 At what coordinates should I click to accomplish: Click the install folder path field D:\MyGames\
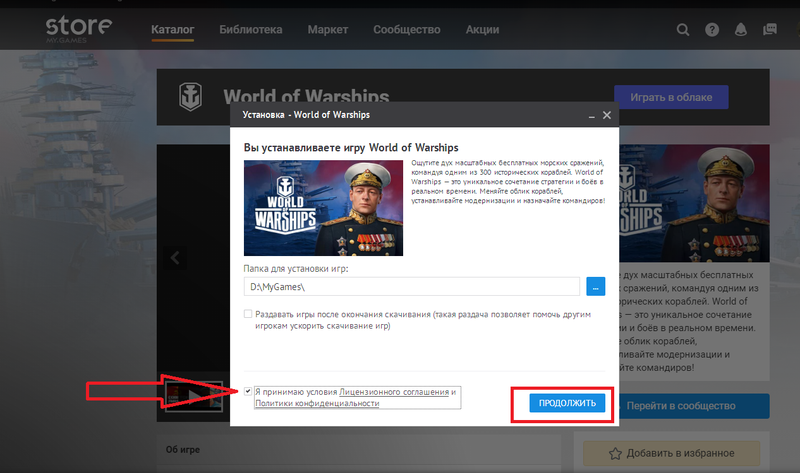(x=412, y=287)
